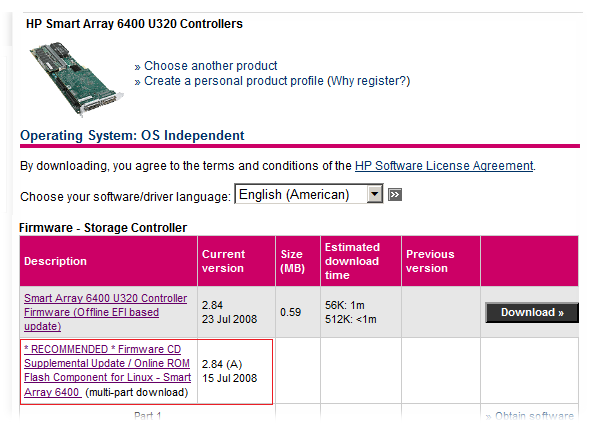Click the Estimated download time column header

coord(361,261)
